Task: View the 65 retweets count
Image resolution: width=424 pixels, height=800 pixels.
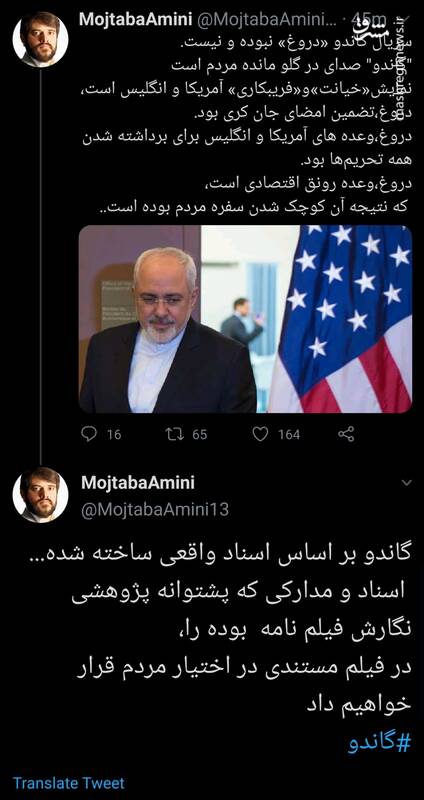Action: (x=199, y=435)
